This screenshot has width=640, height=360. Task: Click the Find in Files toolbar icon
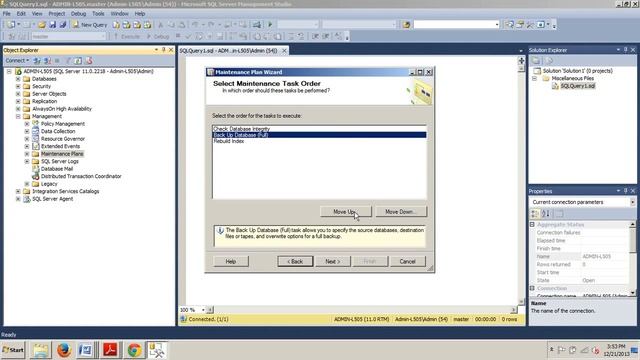pyautogui.click(x=406, y=24)
